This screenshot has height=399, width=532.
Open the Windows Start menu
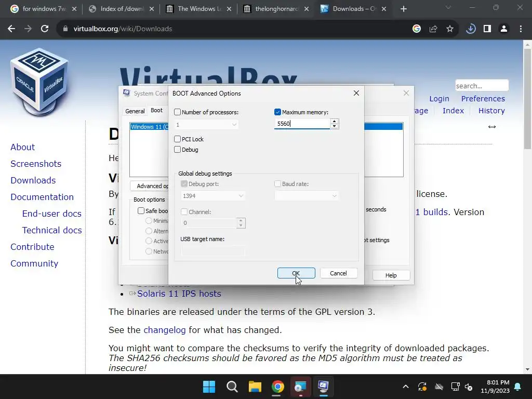coord(209,387)
